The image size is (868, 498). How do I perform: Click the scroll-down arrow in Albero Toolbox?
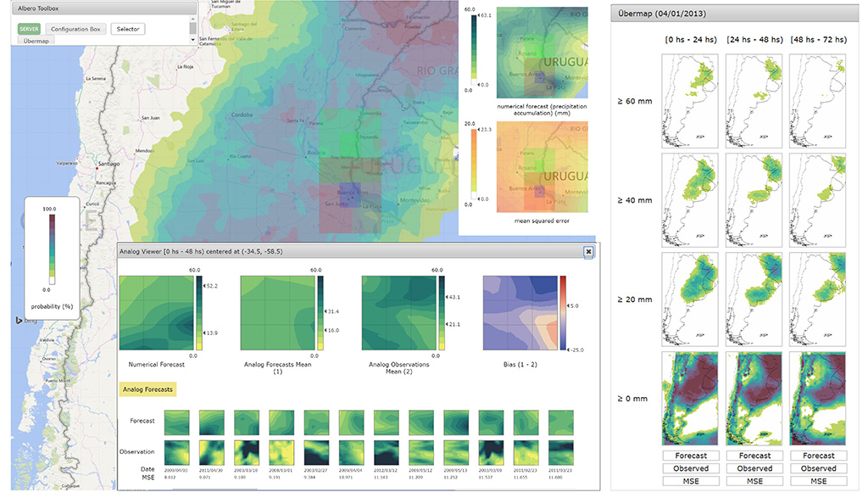pyautogui.click(x=193, y=39)
